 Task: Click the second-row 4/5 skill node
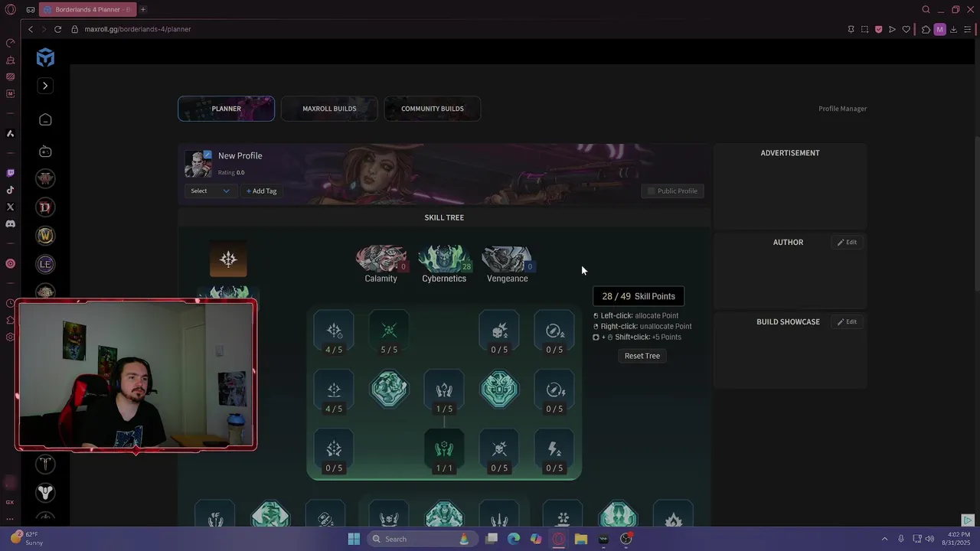click(334, 390)
